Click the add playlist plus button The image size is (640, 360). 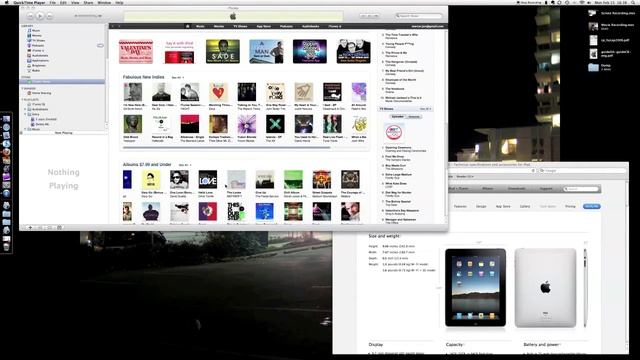coord(30,227)
